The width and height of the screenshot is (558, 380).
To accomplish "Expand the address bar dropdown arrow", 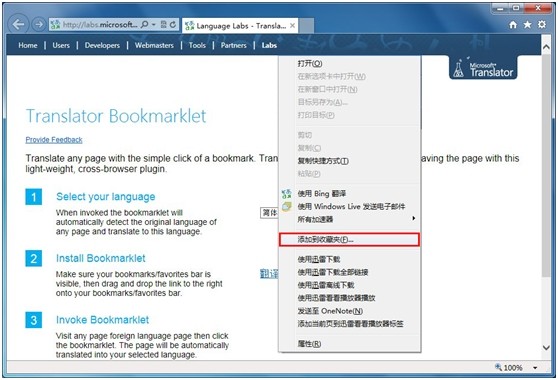I will click(154, 25).
